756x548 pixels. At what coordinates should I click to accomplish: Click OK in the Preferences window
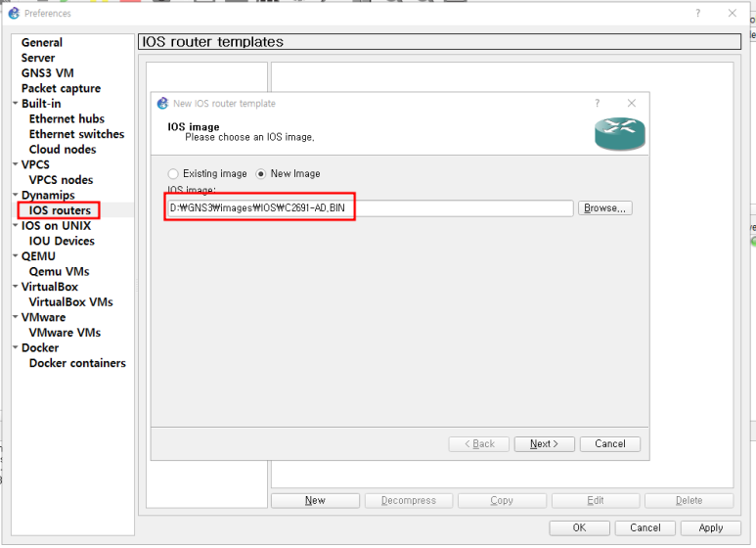click(x=580, y=527)
